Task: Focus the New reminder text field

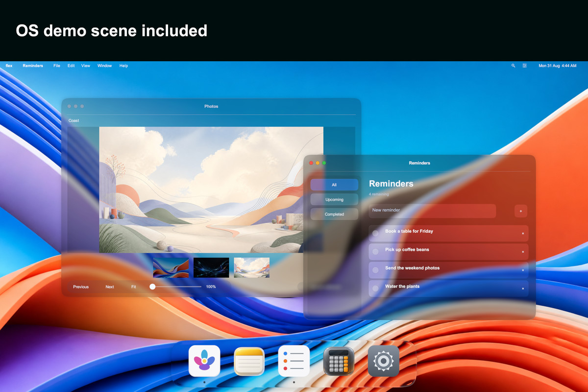Action: point(432,211)
